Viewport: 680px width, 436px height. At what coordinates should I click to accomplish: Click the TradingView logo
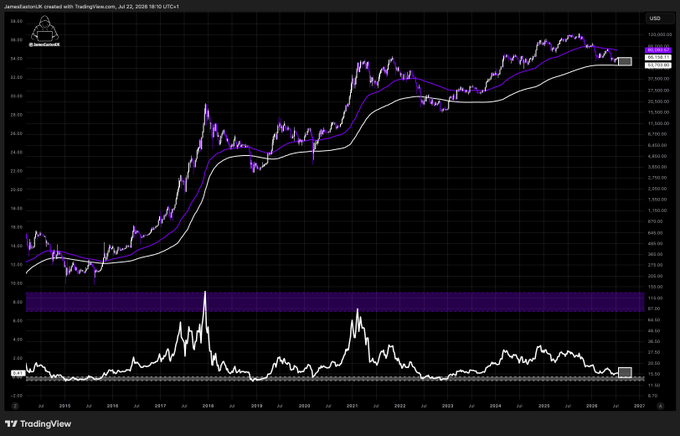click(x=38, y=424)
